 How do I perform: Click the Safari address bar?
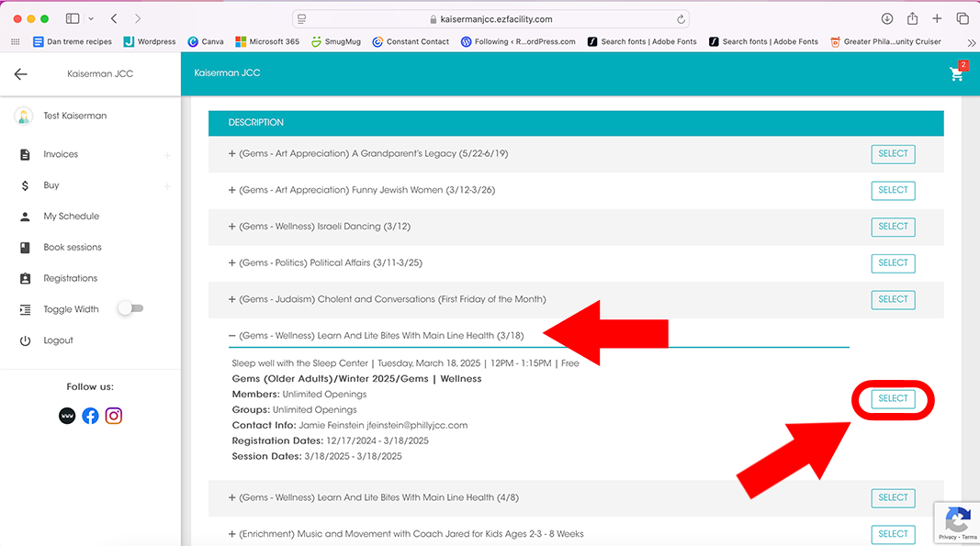point(490,18)
